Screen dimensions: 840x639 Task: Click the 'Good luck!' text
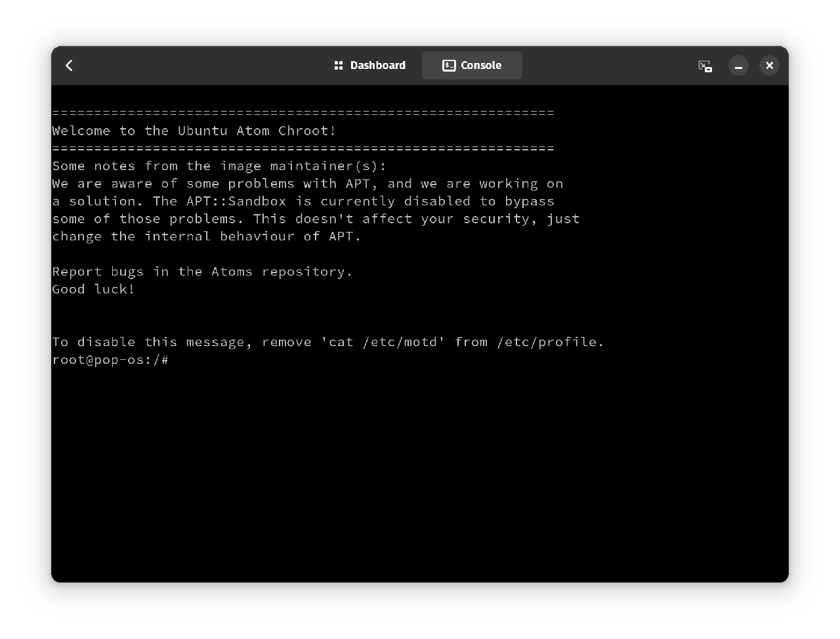point(93,289)
